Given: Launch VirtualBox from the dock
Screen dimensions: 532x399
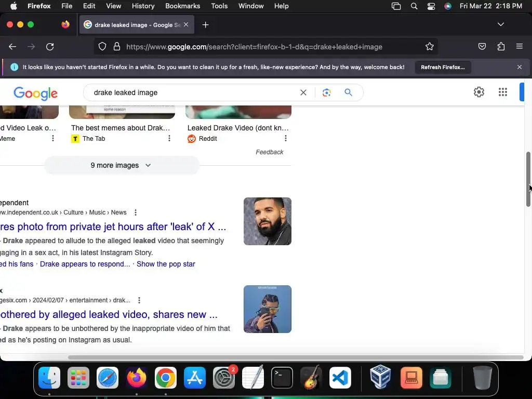Looking at the screenshot, I should [x=380, y=377].
